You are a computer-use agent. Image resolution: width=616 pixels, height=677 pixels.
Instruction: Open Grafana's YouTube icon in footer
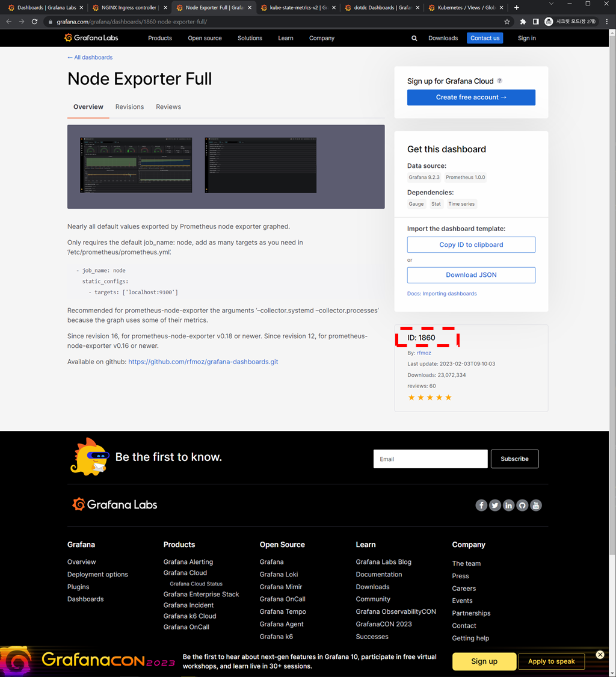tap(536, 505)
